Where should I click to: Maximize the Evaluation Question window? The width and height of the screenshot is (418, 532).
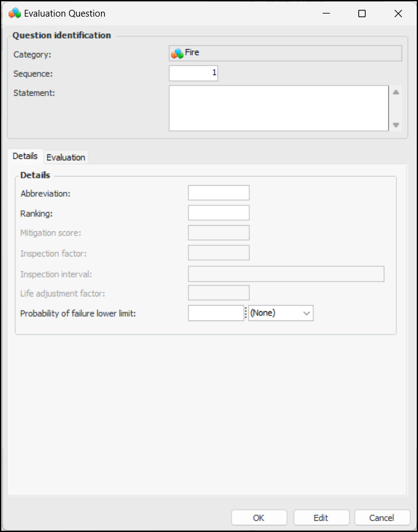point(362,14)
